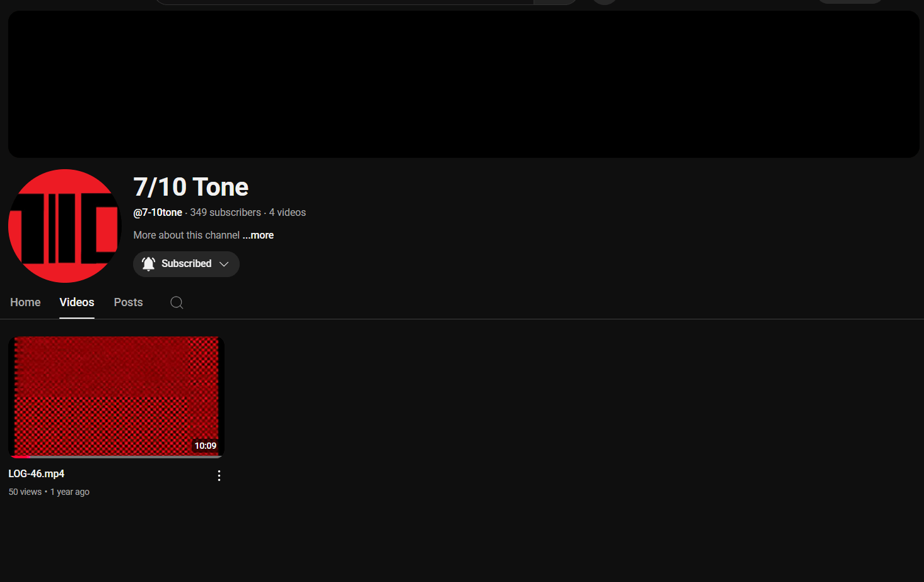Screen dimensions: 924x582
Task: Click the 10:09 duration badge on thumbnail
Action: click(x=205, y=446)
